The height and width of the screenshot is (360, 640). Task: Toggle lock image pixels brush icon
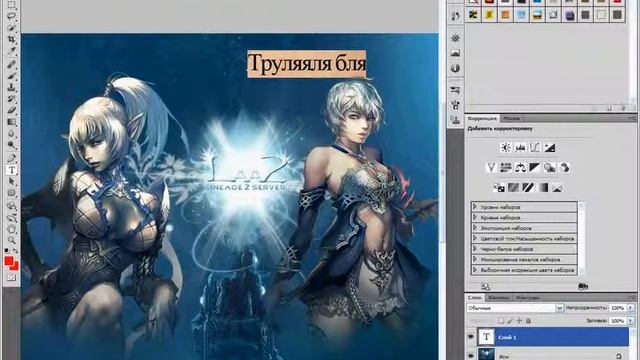click(510, 321)
